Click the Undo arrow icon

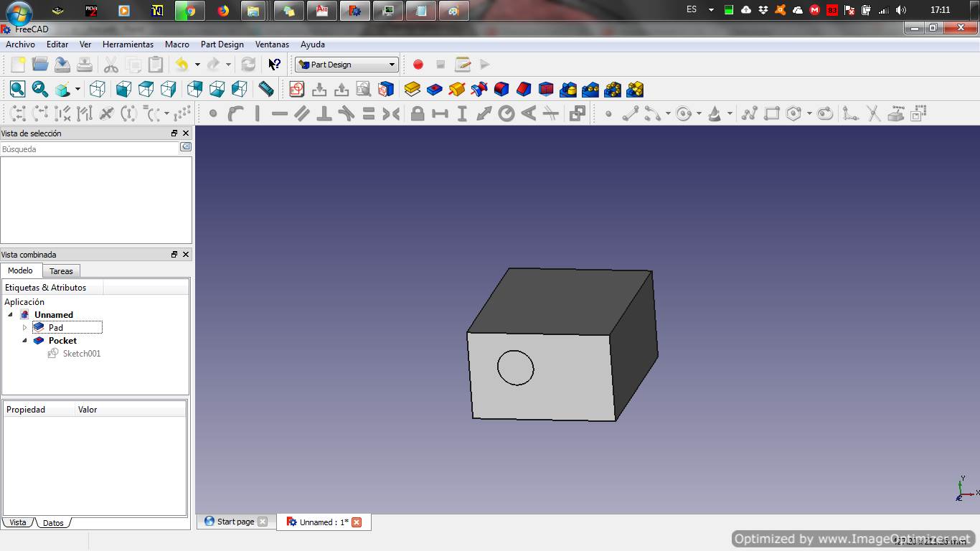[182, 65]
